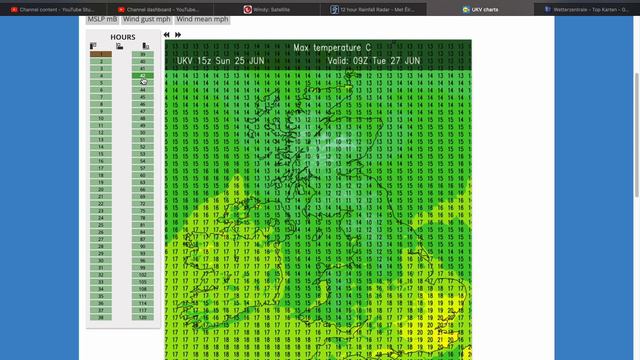Screen dimensions: 640x360
Task: Select forecast hour 6
Action: 101,90
